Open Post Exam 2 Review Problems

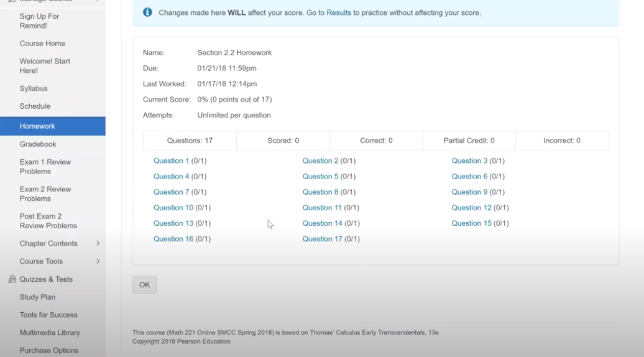point(48,221)
